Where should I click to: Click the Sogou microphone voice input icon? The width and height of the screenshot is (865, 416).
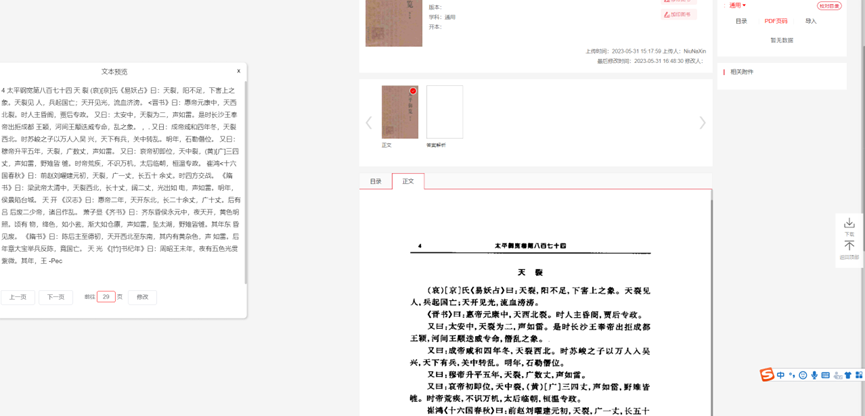(814, 376)
